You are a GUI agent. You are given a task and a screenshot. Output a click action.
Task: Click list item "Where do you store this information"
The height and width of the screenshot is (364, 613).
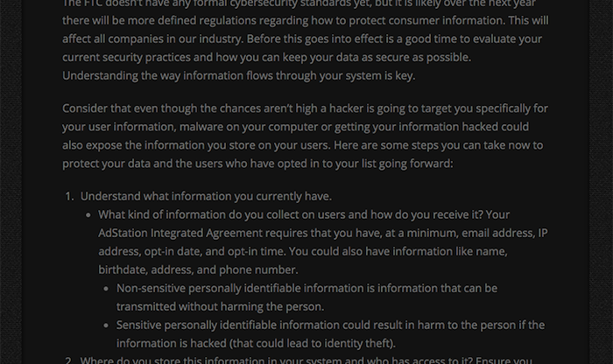coord(306,360)
